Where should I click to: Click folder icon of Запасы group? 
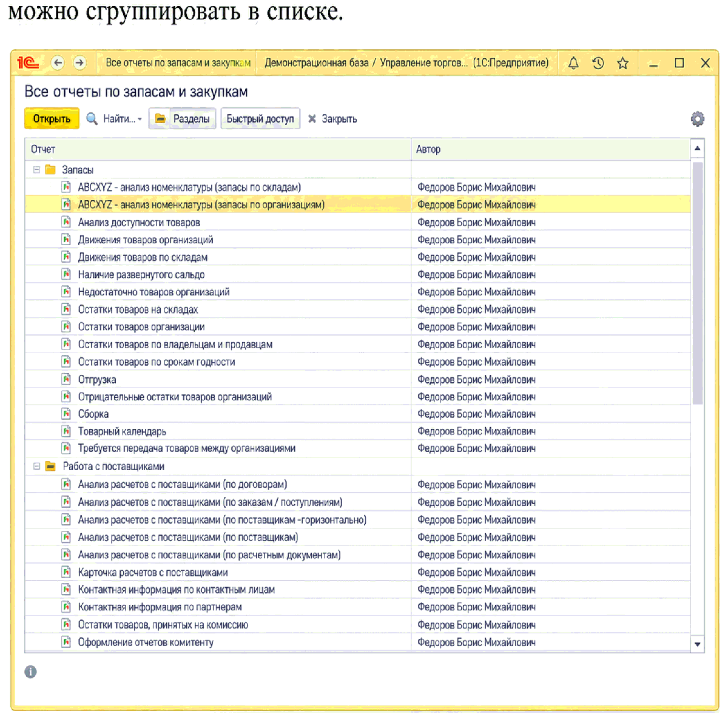point(51,170)
